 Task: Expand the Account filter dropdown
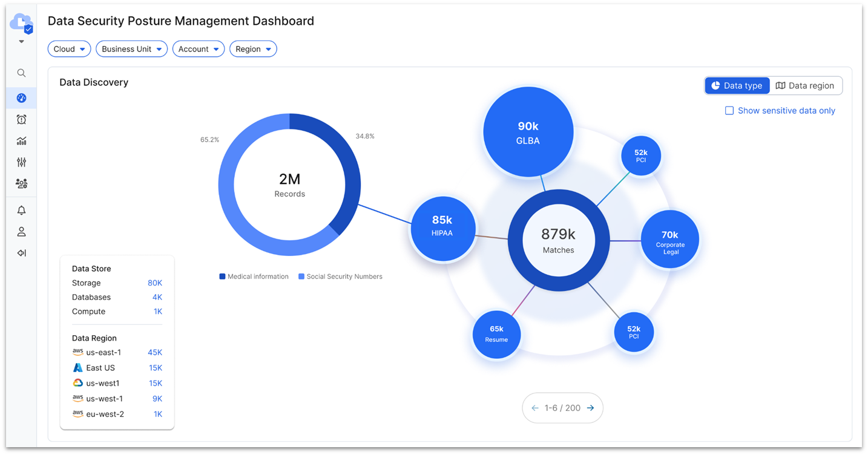pos(199,49)
